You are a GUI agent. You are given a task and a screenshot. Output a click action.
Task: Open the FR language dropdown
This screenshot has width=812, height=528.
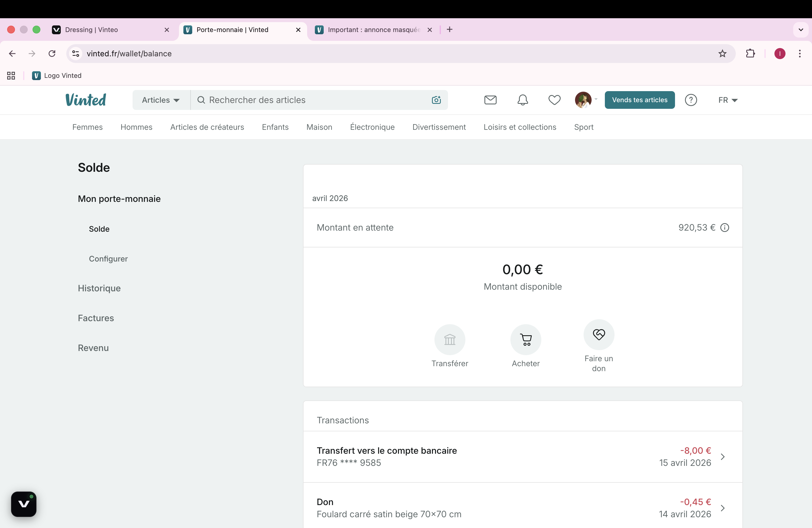point(727,100)
